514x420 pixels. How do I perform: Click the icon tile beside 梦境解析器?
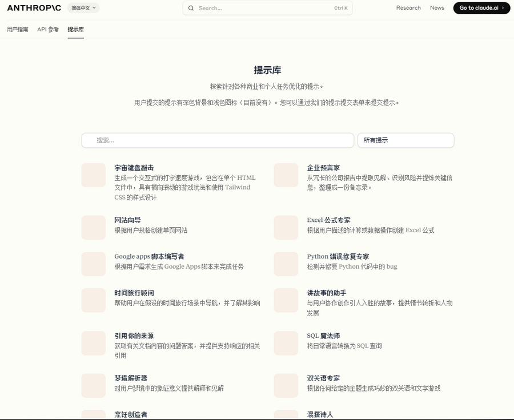point(94,386)
